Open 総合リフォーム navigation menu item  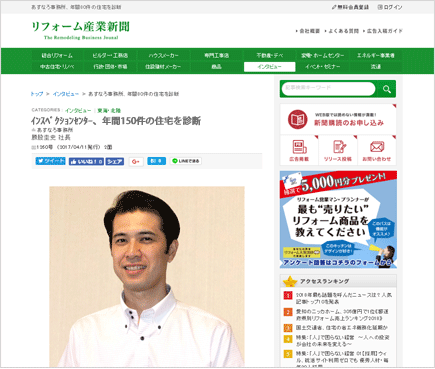click(x=57, y=56)
